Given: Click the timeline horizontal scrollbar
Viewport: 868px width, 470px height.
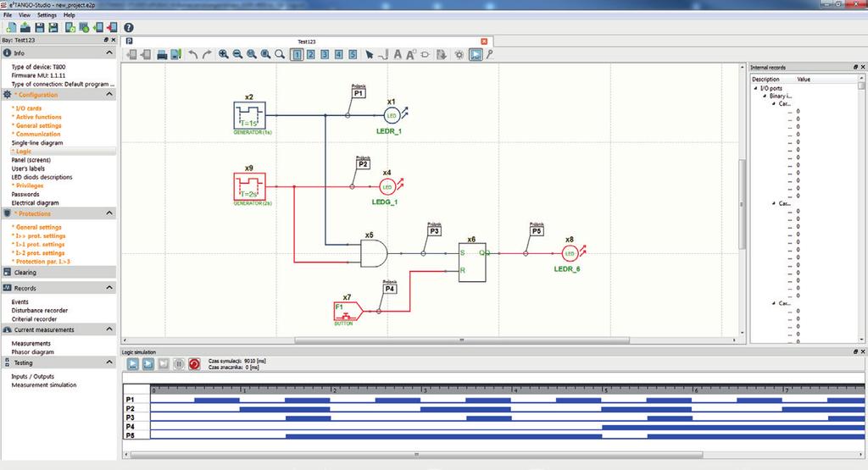Looking at the screenshot, I should point(416,455).
